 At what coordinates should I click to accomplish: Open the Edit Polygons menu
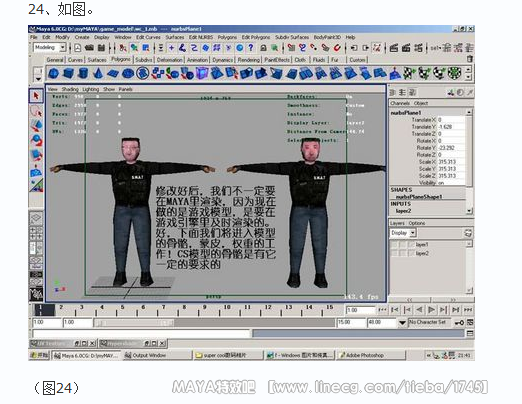coord(256,37)
